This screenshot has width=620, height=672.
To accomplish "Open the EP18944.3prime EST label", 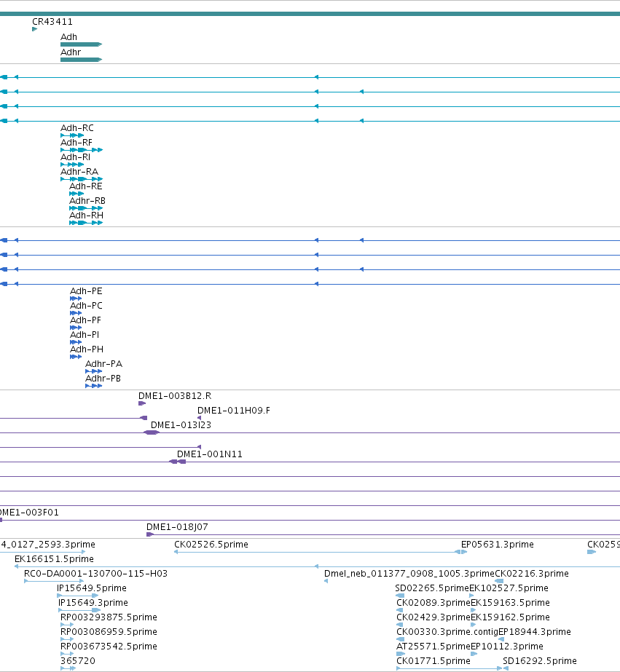I will click(x=535, y=632).
